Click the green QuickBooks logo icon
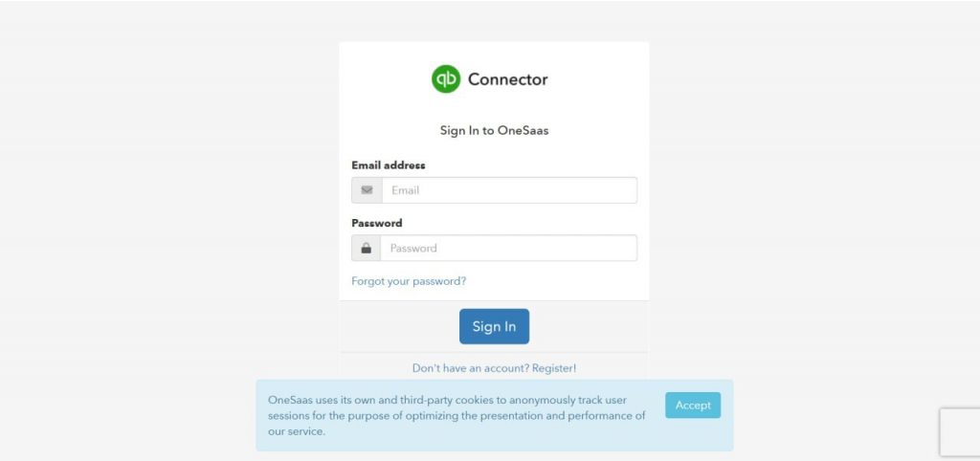Image resolution: width=980 pixels, height=461 pixels. tap(446, 78)
